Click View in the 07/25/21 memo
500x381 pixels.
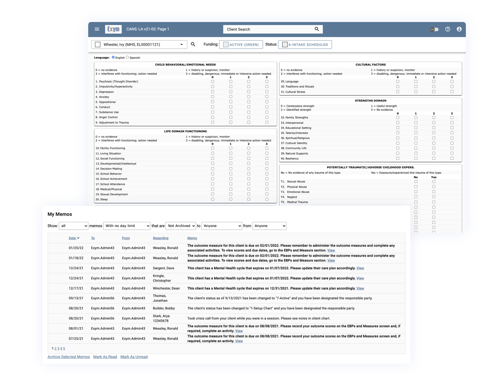pyautogui.click(x=239, y=341)
